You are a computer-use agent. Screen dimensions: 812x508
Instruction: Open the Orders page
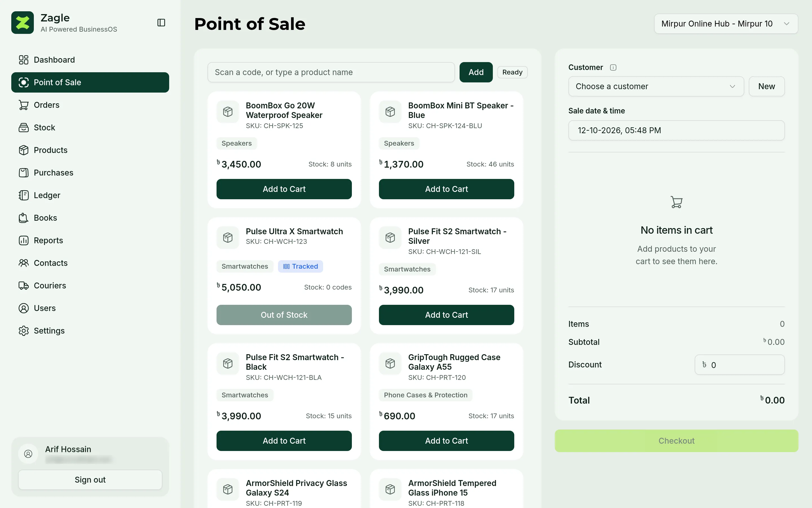(90, 105)
